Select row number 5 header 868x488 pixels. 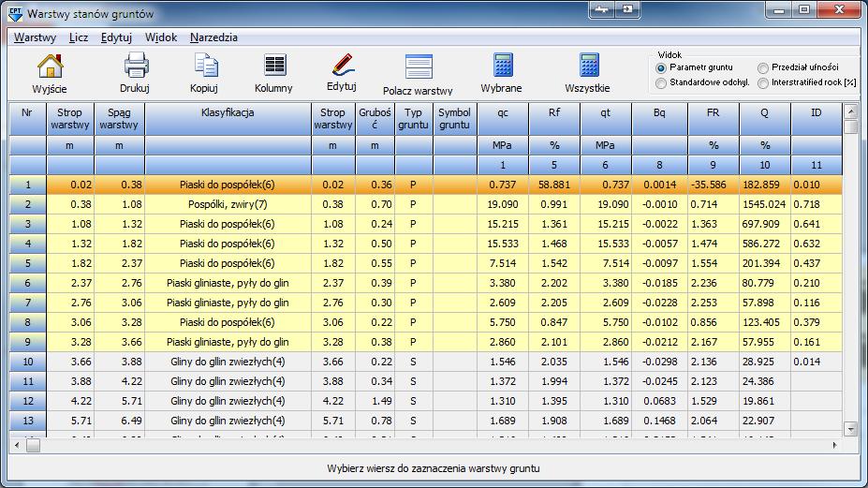click(28, 263)
